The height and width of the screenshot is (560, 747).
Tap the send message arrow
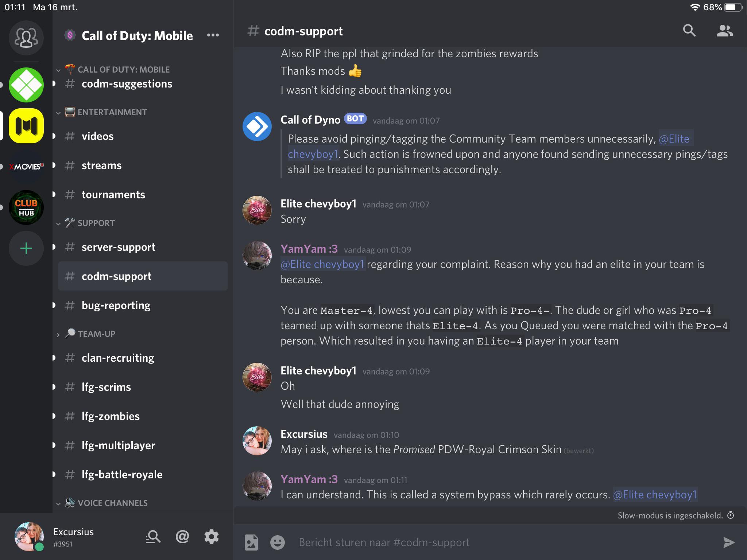729,542
